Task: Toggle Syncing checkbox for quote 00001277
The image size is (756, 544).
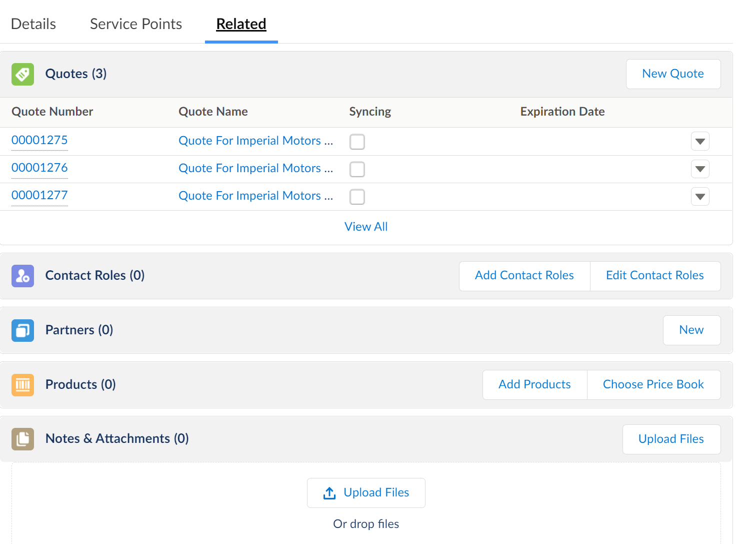Action: (x=357, y=197)
